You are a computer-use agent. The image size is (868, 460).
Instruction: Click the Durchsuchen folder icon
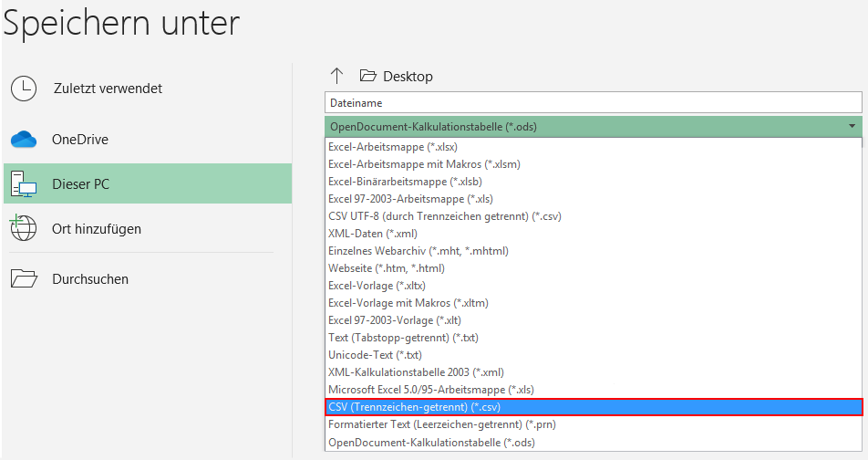24,278
